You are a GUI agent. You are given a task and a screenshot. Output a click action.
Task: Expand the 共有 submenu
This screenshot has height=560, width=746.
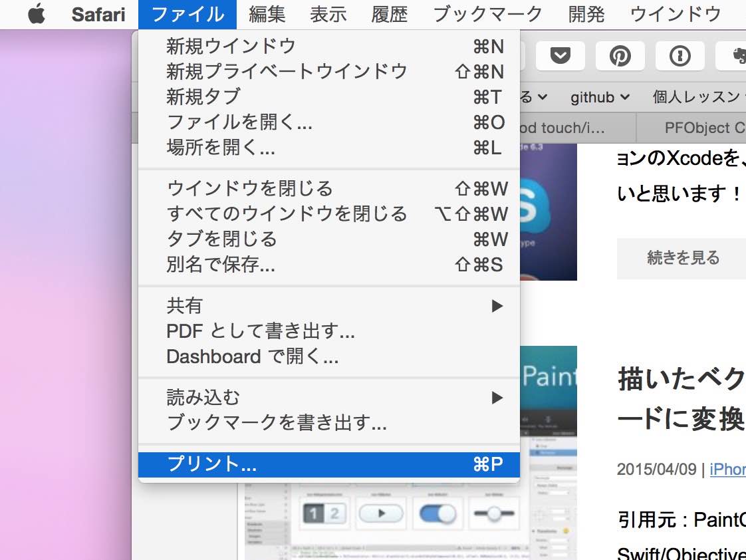click(x=328, y=305)
